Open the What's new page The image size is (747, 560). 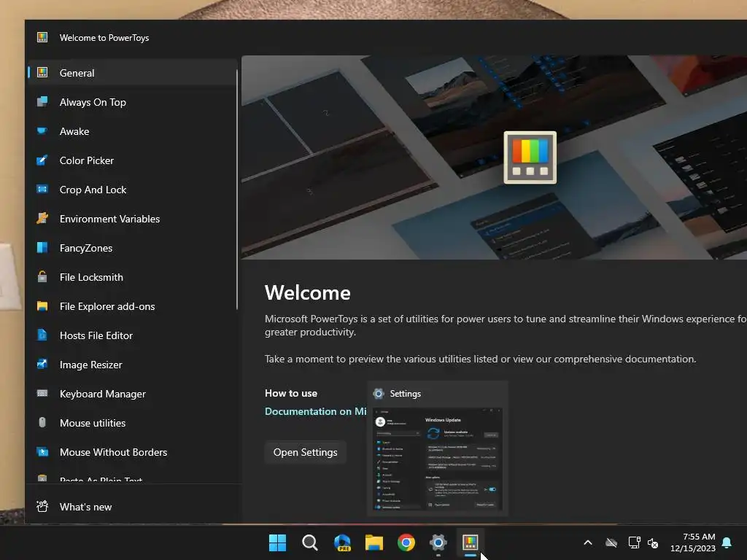(x=132, y=507)
